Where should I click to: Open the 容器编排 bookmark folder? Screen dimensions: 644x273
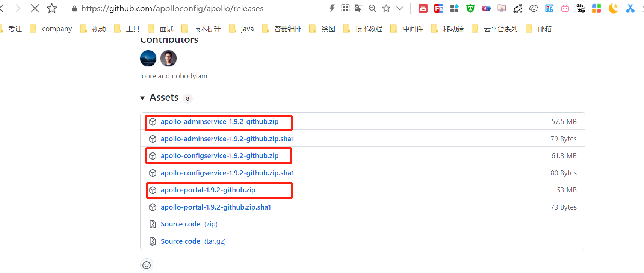[x=282, y=29]
